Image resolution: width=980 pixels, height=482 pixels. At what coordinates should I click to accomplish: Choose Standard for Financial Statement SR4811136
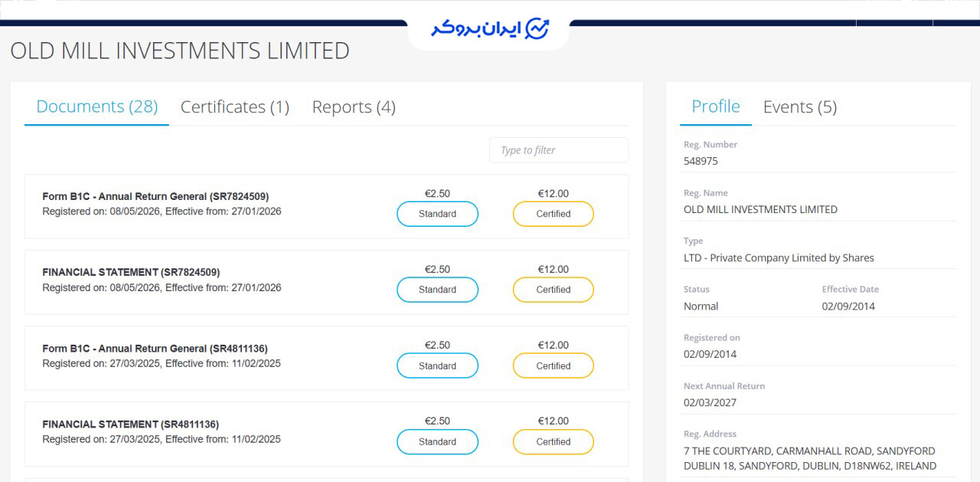tap(437, 441)
